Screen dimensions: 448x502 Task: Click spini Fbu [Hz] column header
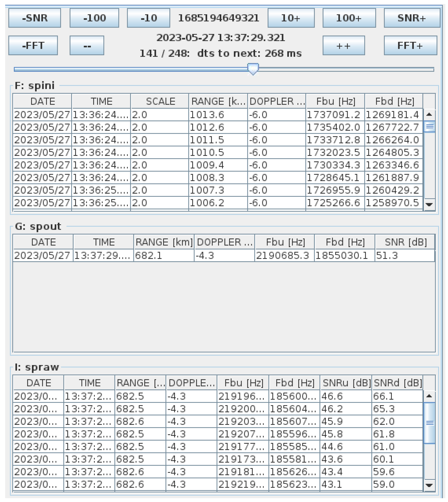click(335, 101)
